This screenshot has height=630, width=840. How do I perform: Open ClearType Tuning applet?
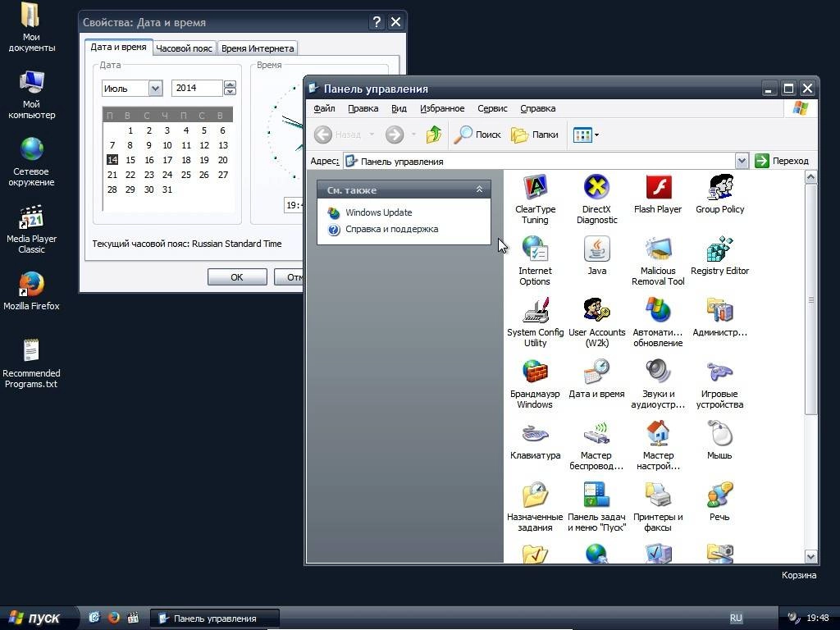click(x=535, y=199)
